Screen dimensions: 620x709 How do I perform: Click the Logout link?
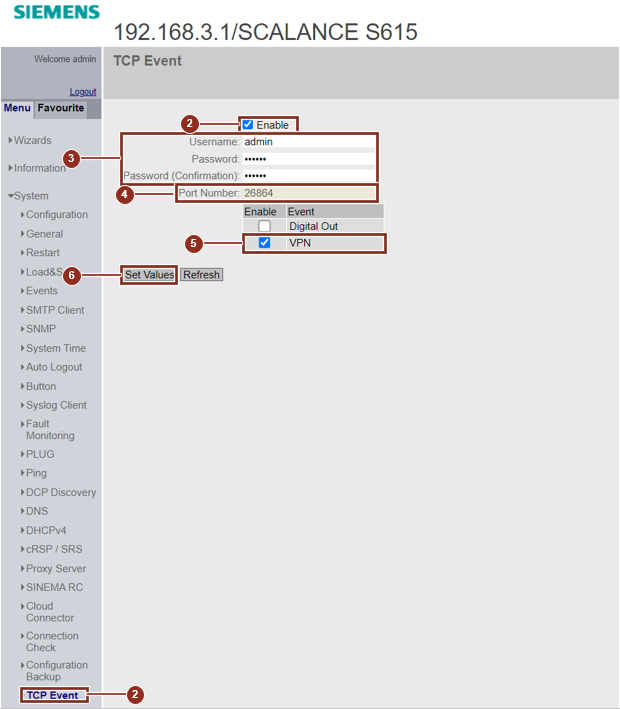pos(83,92)
